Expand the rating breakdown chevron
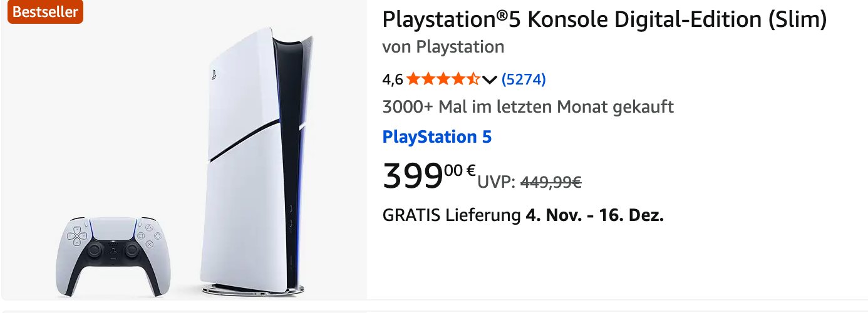 490,80
